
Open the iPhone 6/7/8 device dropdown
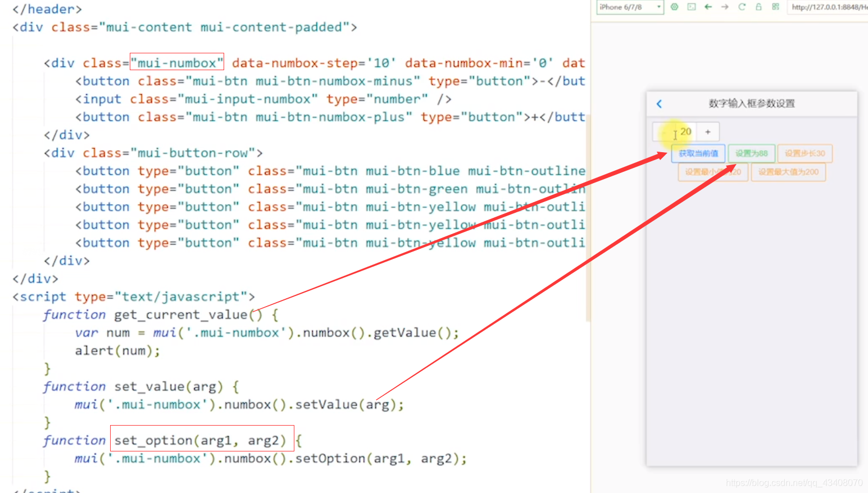pyautogui.click(x=630, y=7)
